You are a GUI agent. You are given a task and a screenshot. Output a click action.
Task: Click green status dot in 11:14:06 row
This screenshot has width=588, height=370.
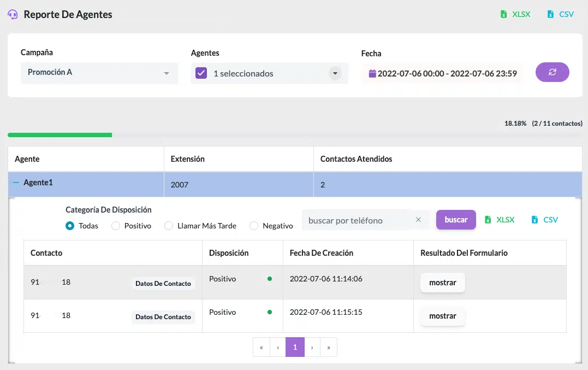(x=270, y=279)
